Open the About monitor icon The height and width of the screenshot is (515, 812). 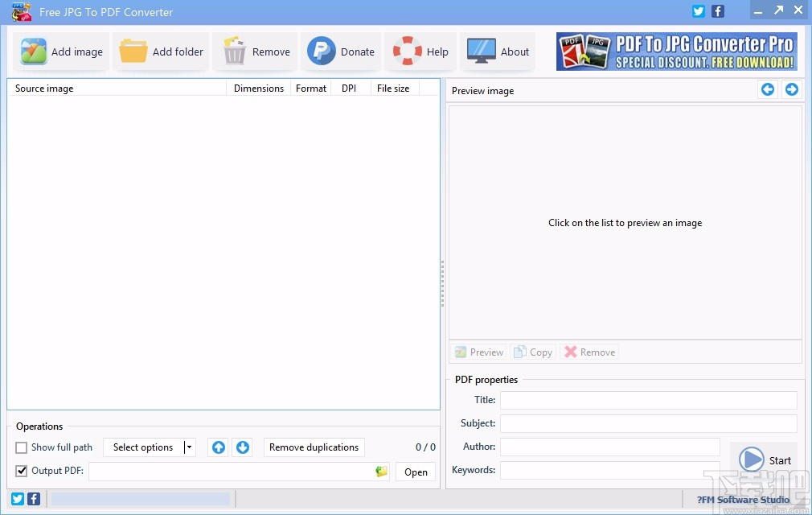click(482, 51)
